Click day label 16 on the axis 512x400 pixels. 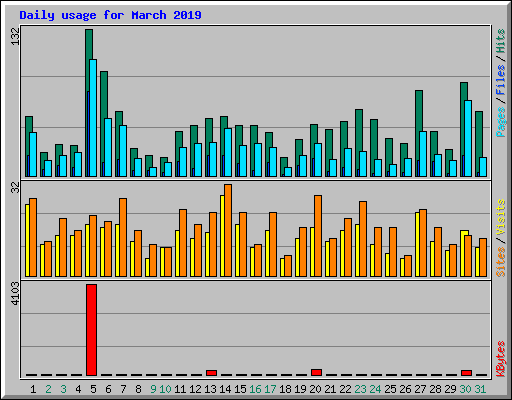[x=255, y=389]
